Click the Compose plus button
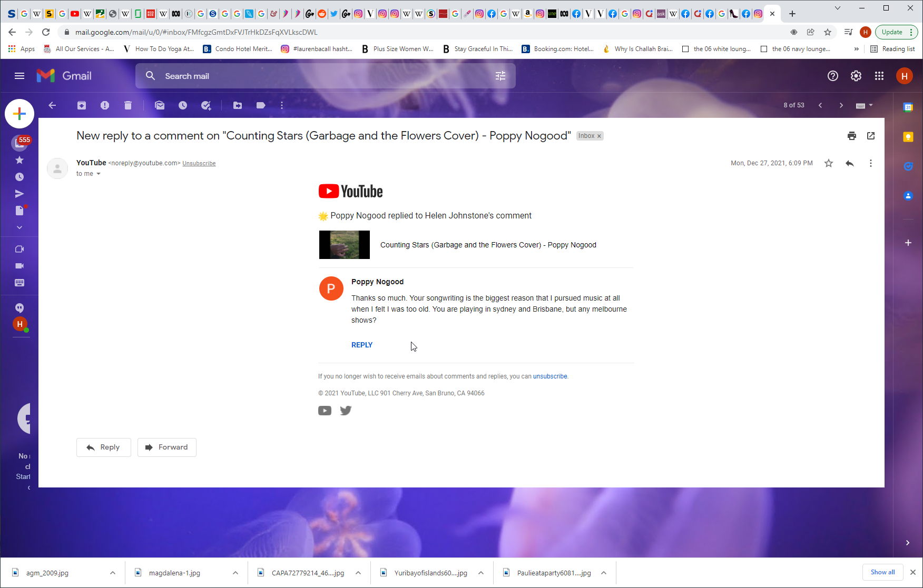923x588 pixels. (x=19, y=114)
